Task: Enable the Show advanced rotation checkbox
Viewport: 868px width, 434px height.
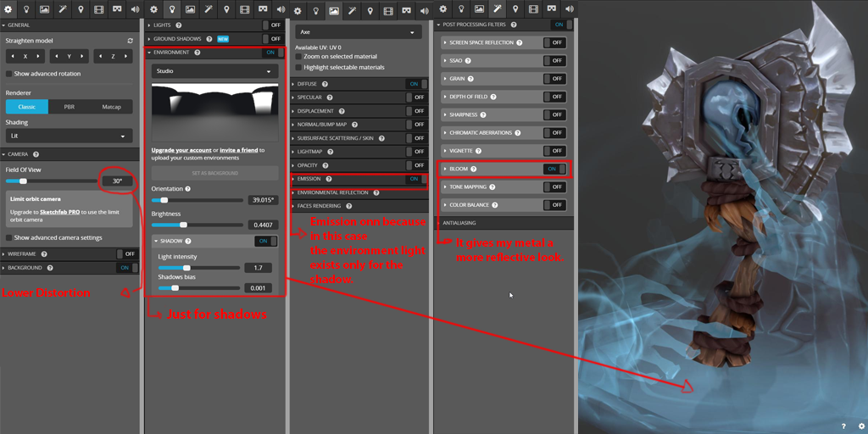Action: coord(8,74)
